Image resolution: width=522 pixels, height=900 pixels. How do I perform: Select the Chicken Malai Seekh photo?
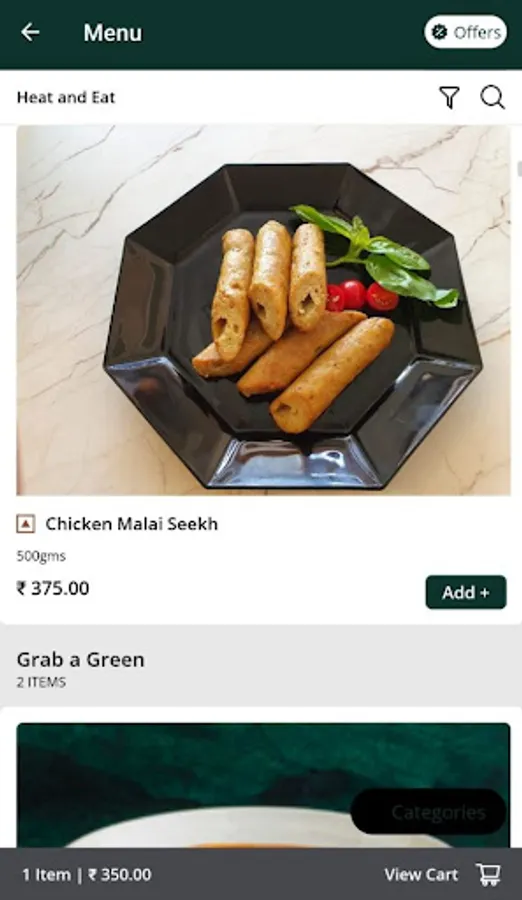click(x=263, y=310)
